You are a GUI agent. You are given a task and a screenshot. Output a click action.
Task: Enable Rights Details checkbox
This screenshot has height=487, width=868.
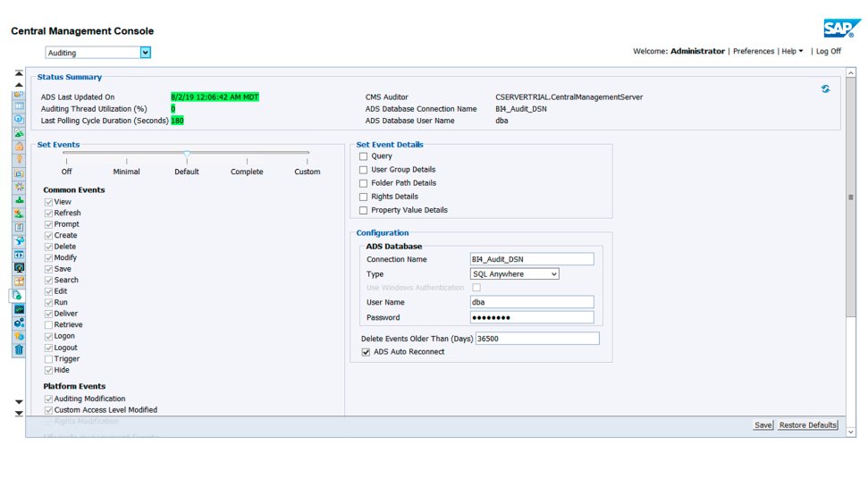(x=363, y=197)
